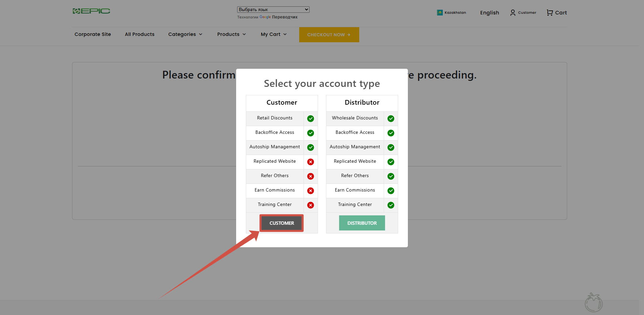644x315 pixels.
Task: Expand the Products dropdown menu
Action: pos(231,34)
